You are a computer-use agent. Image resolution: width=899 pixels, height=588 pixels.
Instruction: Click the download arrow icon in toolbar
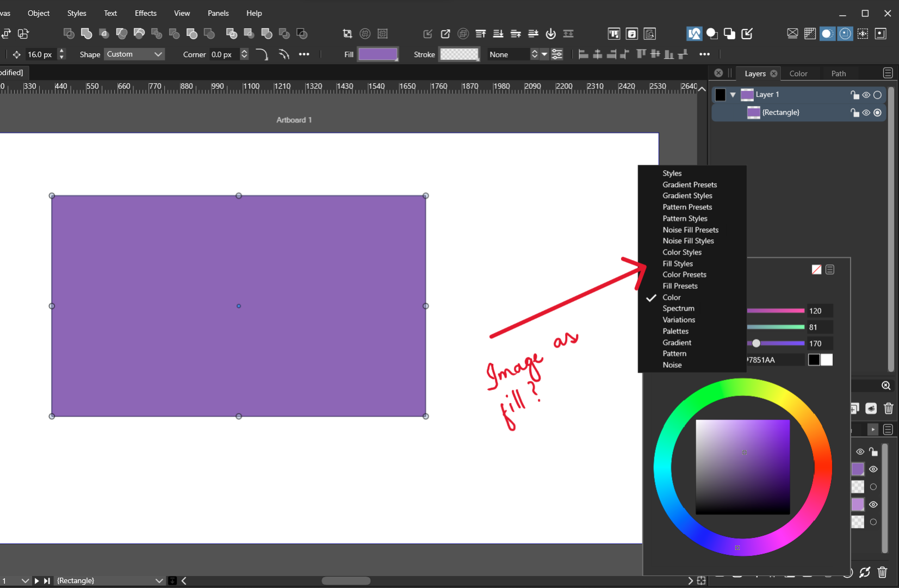[550, 34]
